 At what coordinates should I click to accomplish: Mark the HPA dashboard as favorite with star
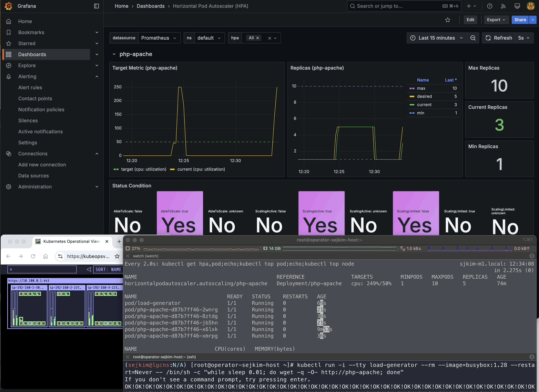(x=448, y=20)
